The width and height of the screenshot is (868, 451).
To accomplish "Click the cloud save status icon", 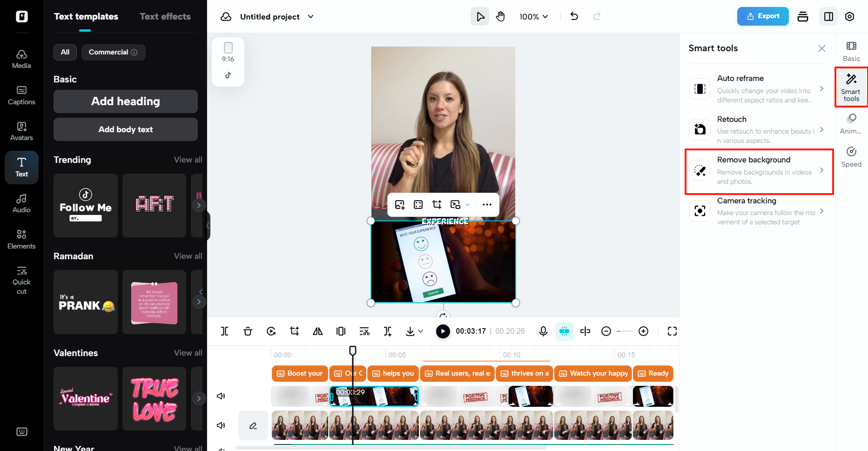I will [x=226, y=17].
